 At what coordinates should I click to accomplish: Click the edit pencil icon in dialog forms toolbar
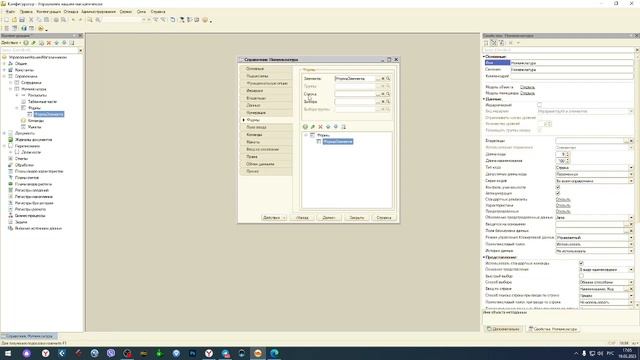tap(313, 127)
